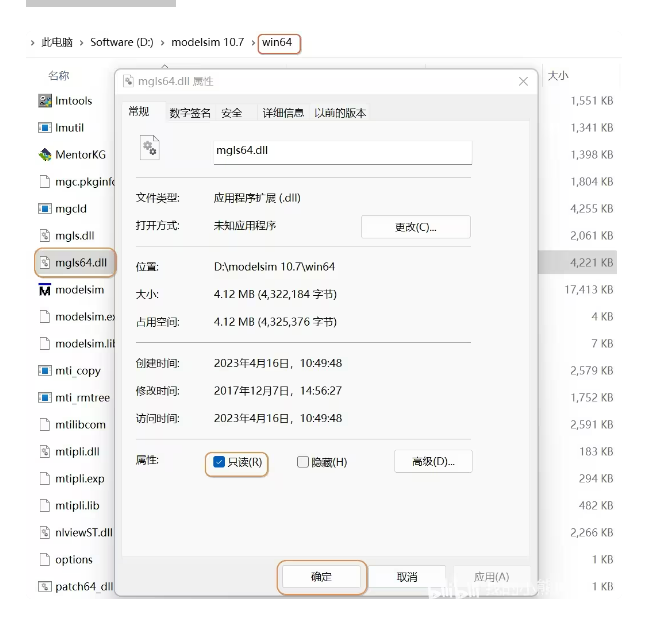The height and width of the screenshot is (620, 656).
Task: Sort by the 名称 column header
Action: [x=59, y=76]
